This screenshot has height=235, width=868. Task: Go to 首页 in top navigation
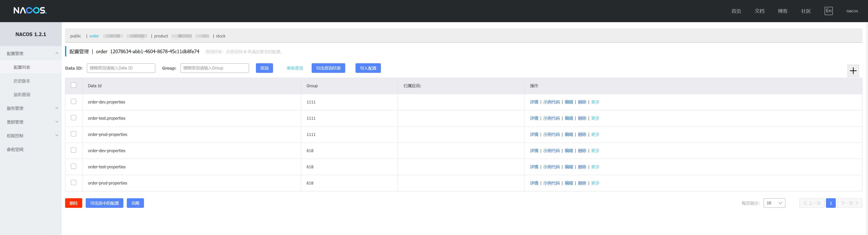736,11
